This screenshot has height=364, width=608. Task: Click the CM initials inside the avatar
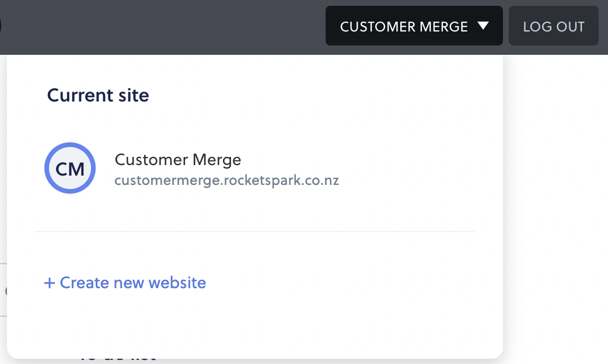tap(70, 169)
